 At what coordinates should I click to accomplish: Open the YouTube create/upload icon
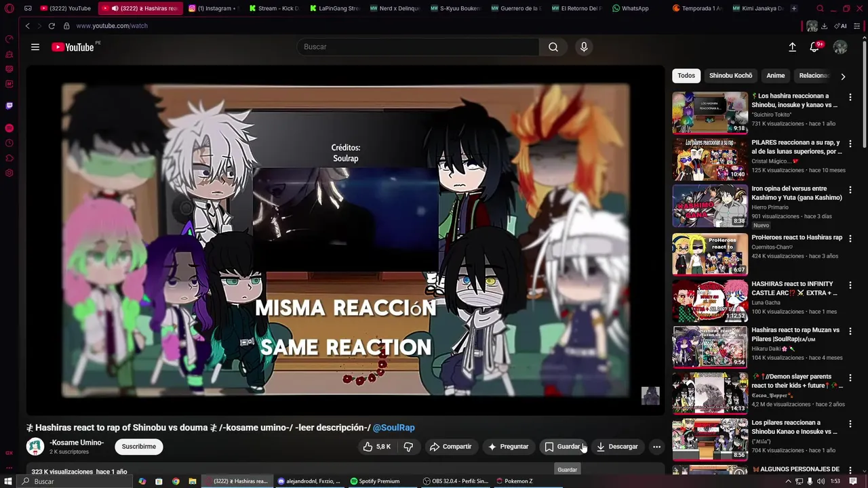click(x=792, y=47)
